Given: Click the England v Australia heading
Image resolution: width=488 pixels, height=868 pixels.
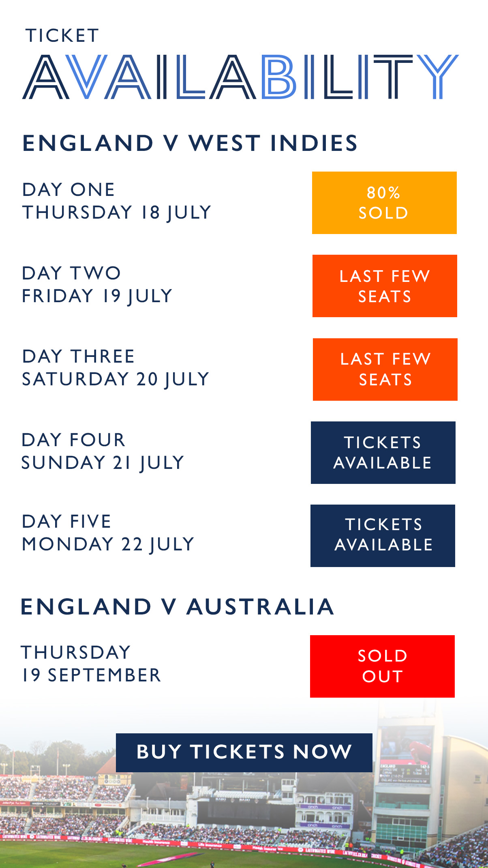Looking at the screenshot, I should [x=178, y=607].
